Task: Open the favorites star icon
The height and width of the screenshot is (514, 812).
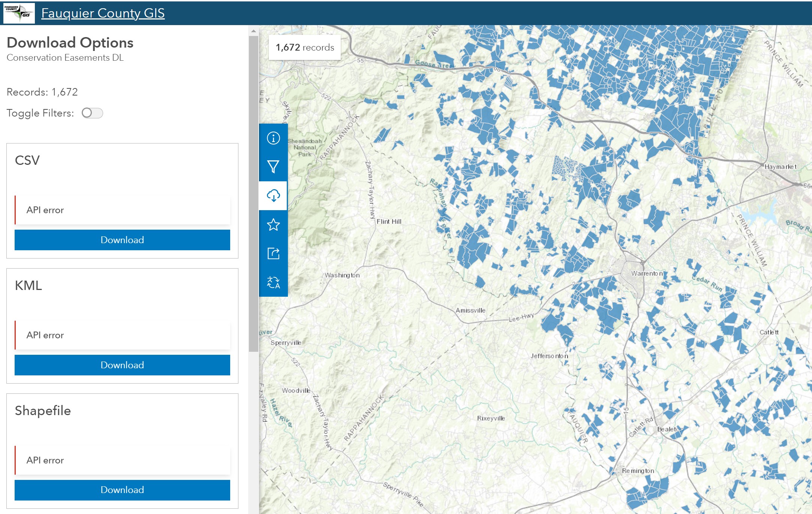Action: 273,225
